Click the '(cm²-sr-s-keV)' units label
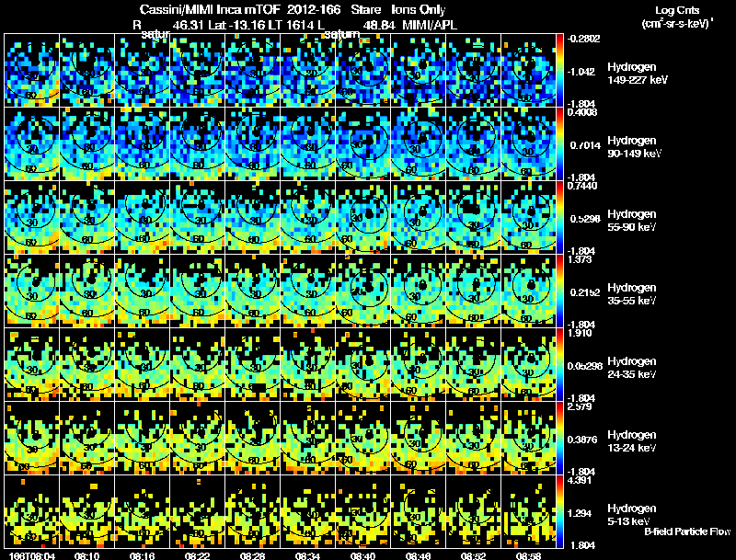This screenshot has height=560, width=736. click(x=677, y=23)
